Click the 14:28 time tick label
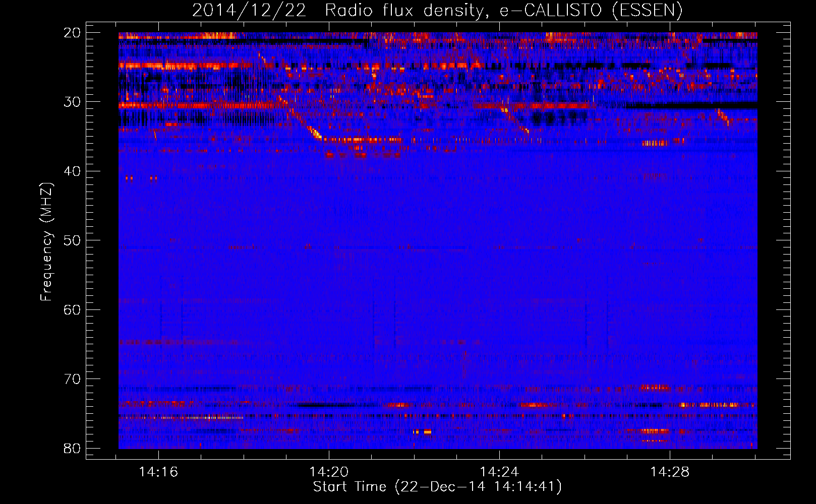816x504 pixels. tap(670, 472)
